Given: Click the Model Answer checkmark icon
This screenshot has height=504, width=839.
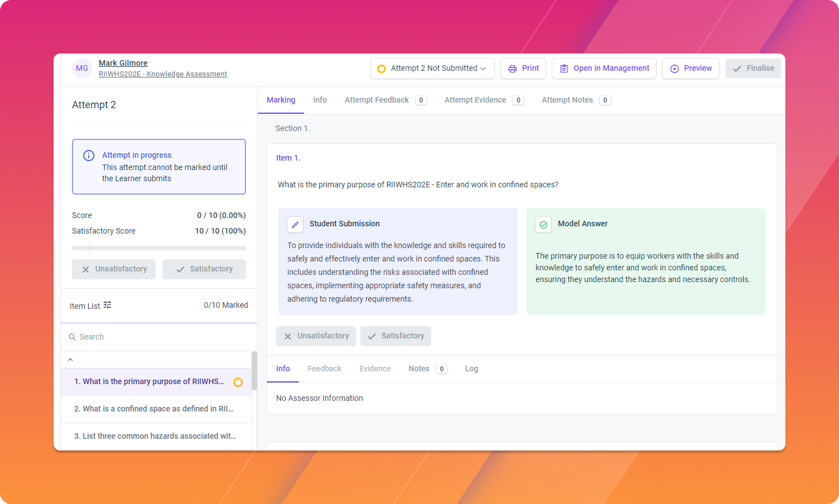Looking at the screenshot, I should [543, 224].
